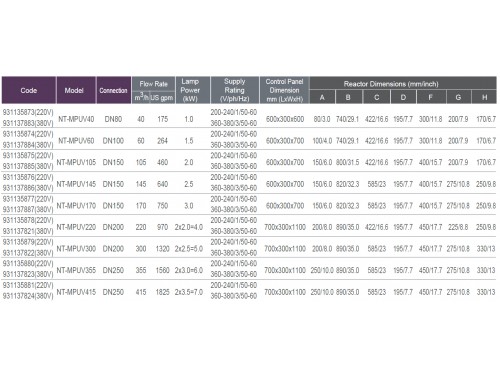
Task: Click reactor dimension column H header
Action: [x=484, y=97]
